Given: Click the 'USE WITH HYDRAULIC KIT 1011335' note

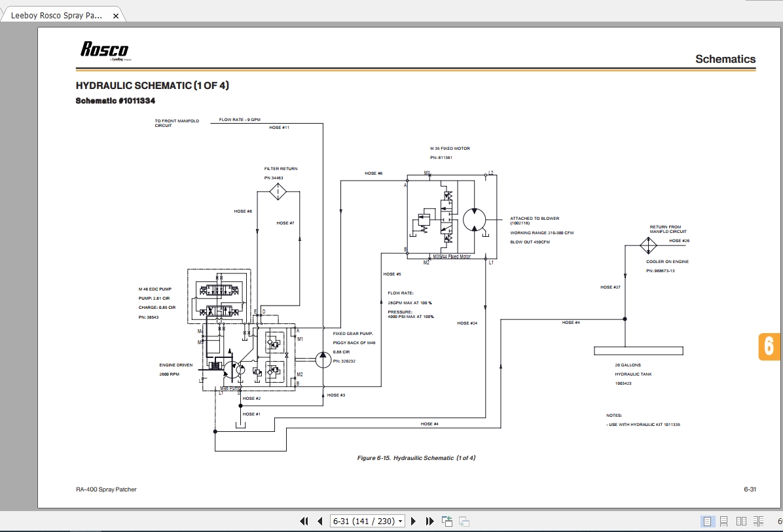Looking at the screenshot, I should [x=643, y=425].
